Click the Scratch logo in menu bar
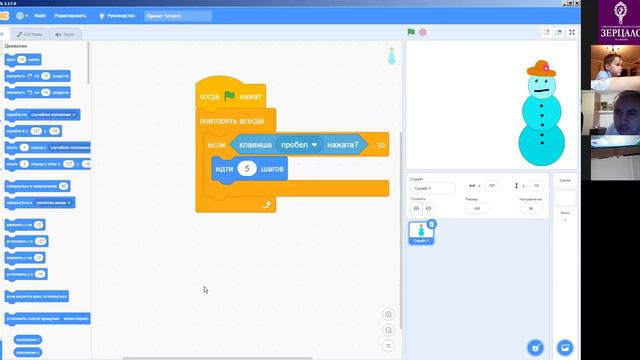The height and width of the screenshot is (360, 640). pyautogui.click(x=4, y=16)
